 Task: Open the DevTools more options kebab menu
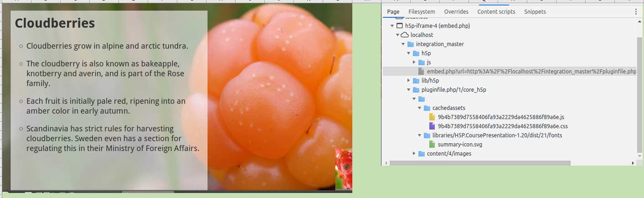[636, 12]
